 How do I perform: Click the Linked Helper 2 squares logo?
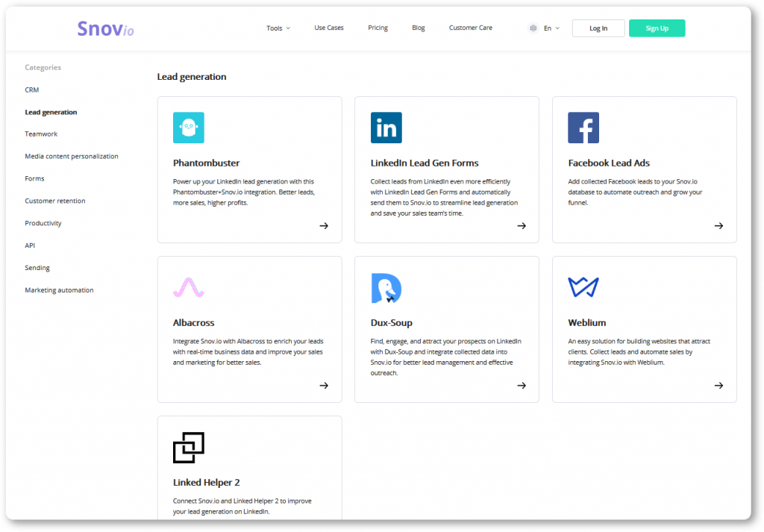click(x=189, y=447)
